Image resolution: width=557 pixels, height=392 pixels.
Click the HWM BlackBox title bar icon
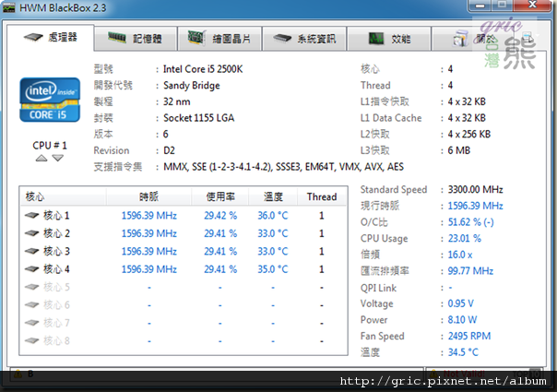[8, 7]
